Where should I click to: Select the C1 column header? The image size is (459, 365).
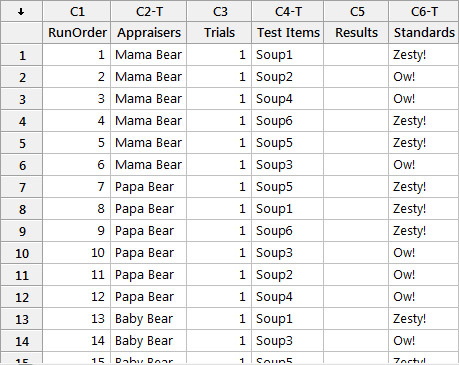click(77, 11)
